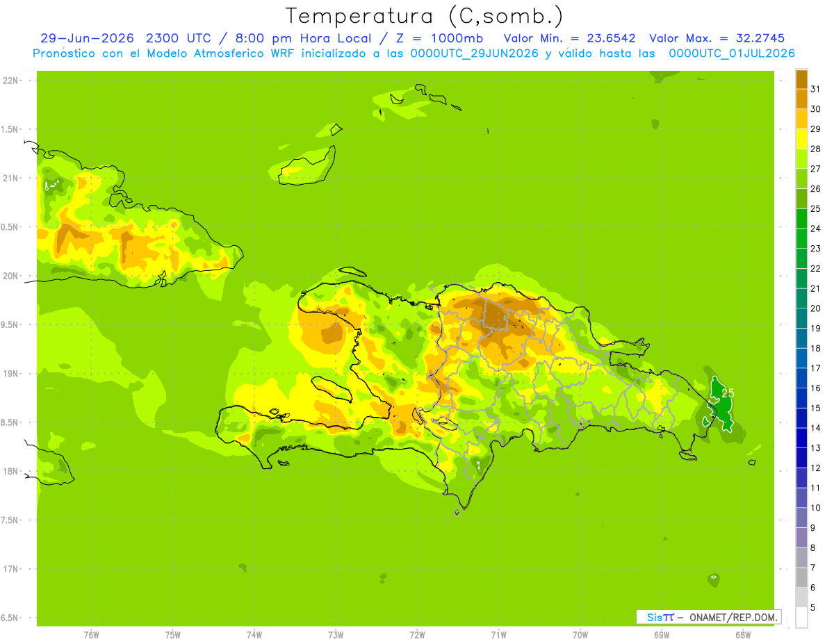Pick the white legend swatch below 5
The image size is (834, 644).
[801, 617]
